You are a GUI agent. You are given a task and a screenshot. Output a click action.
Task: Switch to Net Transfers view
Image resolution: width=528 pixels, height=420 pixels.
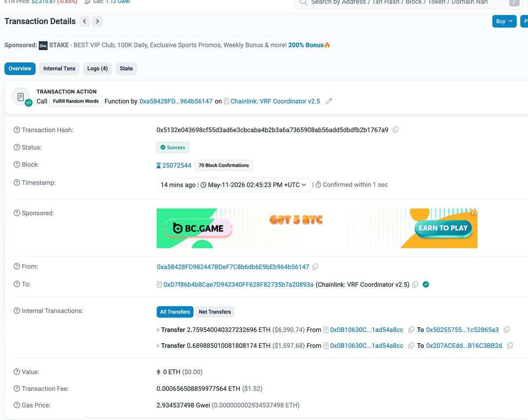pyautogui.click(x=215, y=312)
